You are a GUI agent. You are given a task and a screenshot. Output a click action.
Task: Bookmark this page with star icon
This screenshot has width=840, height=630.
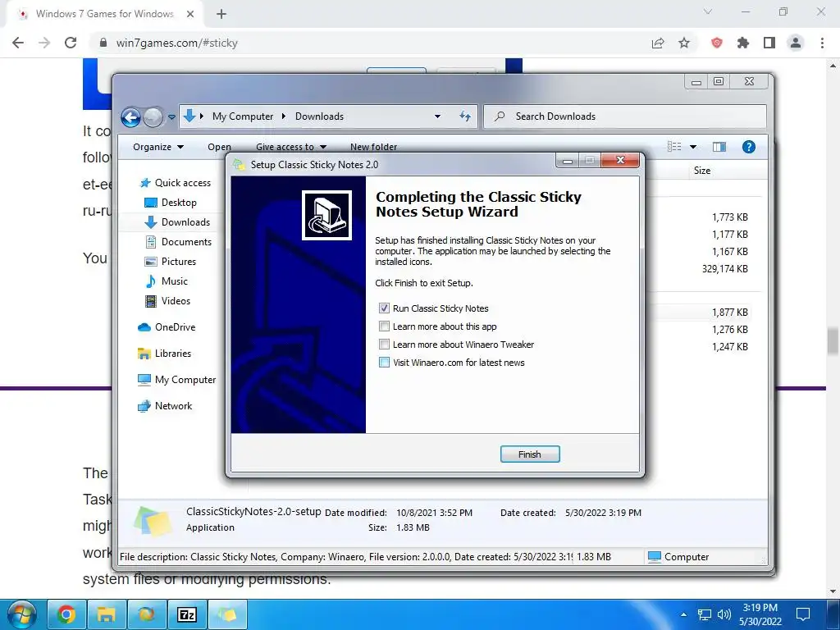684,43
